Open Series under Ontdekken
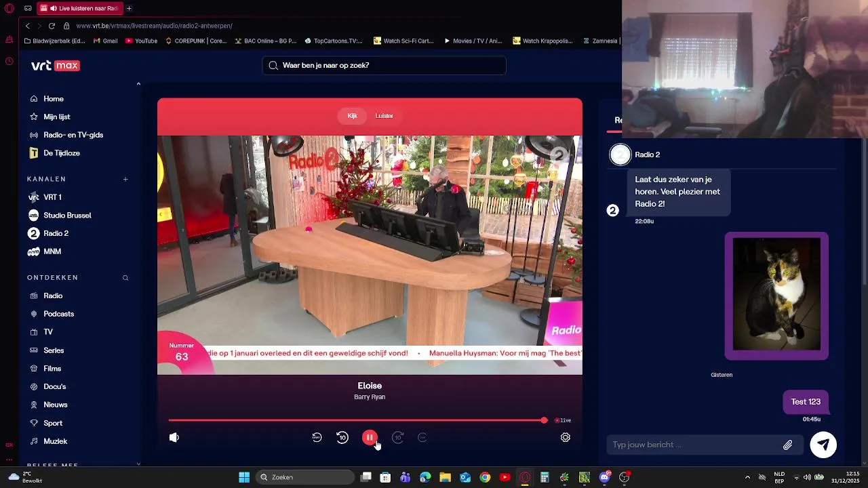This screenshot has width=868, height=488. click(x=54, y=350)
